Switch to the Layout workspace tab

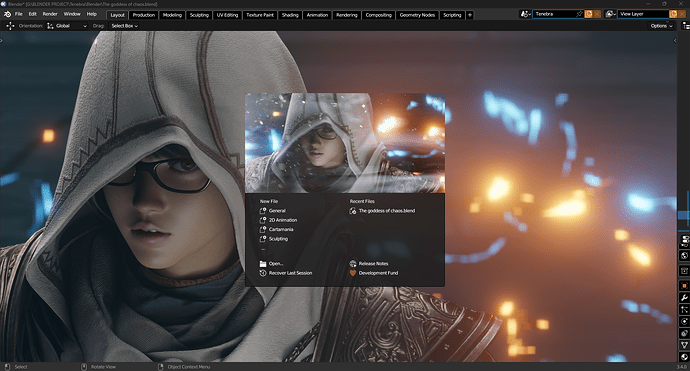(x=117, y=15)
